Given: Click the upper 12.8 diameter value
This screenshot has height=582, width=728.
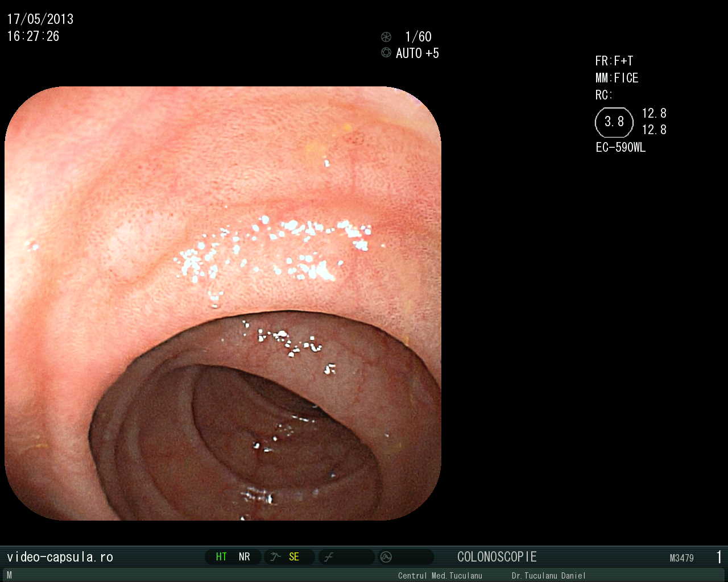Looking at the screenshot, I should point(654,113).
